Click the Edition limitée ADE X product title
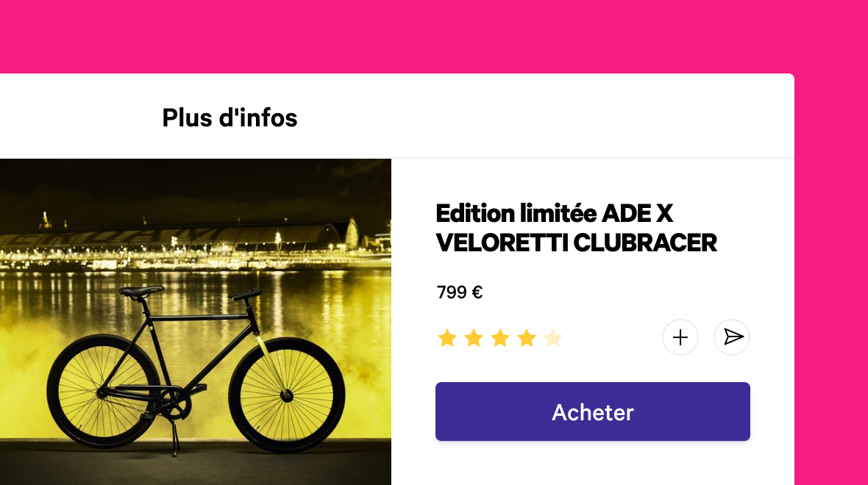868x485 pixels. coord(555,213)
